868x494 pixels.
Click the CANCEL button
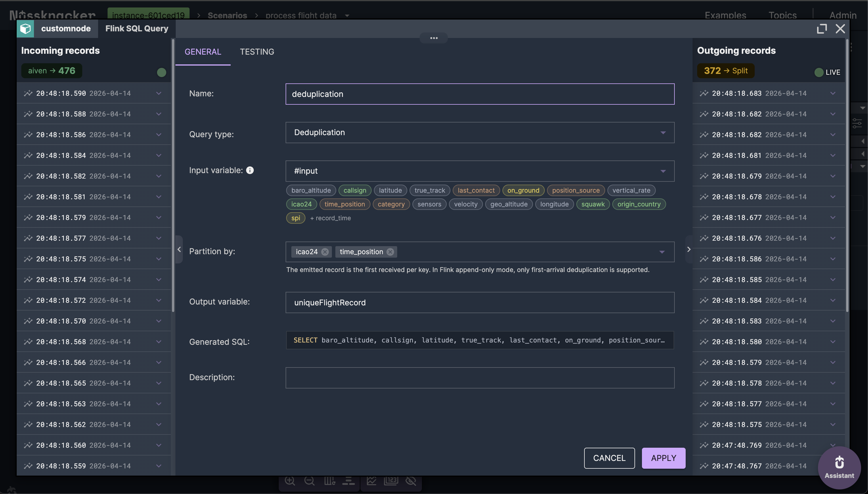609,458
